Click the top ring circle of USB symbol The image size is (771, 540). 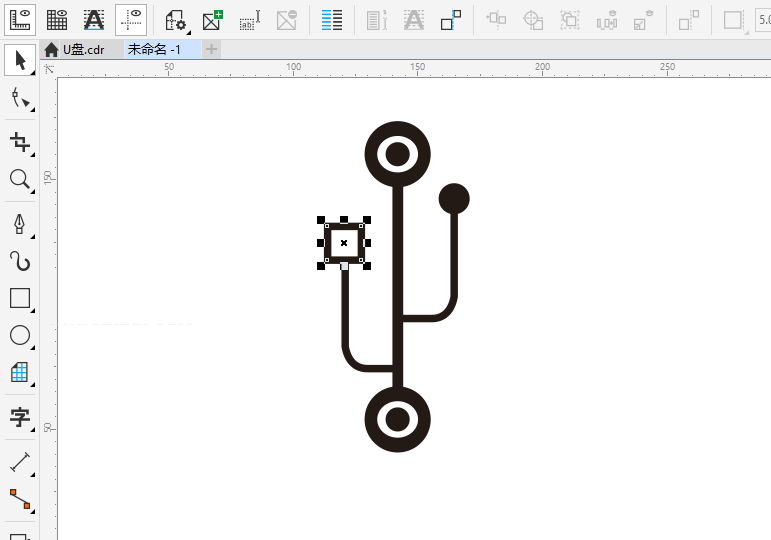tap(397, 154)
